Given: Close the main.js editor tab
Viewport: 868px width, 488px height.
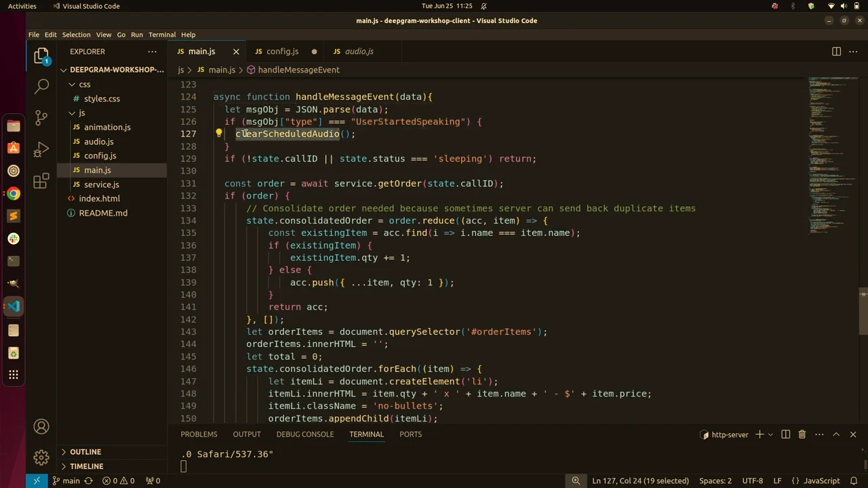Looking at the screenshot, I should click(x=236, y=52).
